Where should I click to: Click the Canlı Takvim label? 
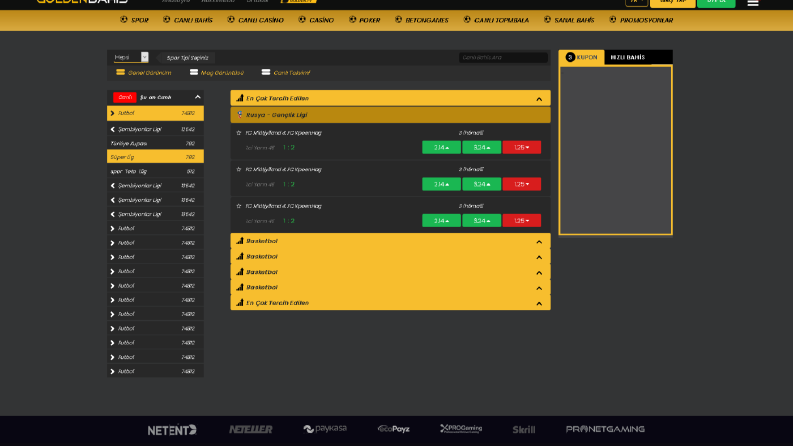(291, 73)
